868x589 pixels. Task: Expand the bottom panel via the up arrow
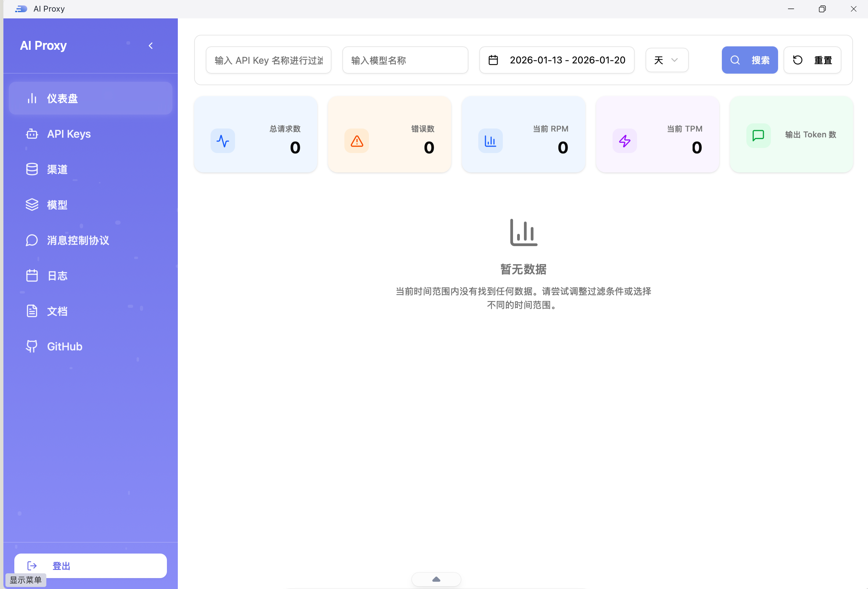(x=435, y=579)
